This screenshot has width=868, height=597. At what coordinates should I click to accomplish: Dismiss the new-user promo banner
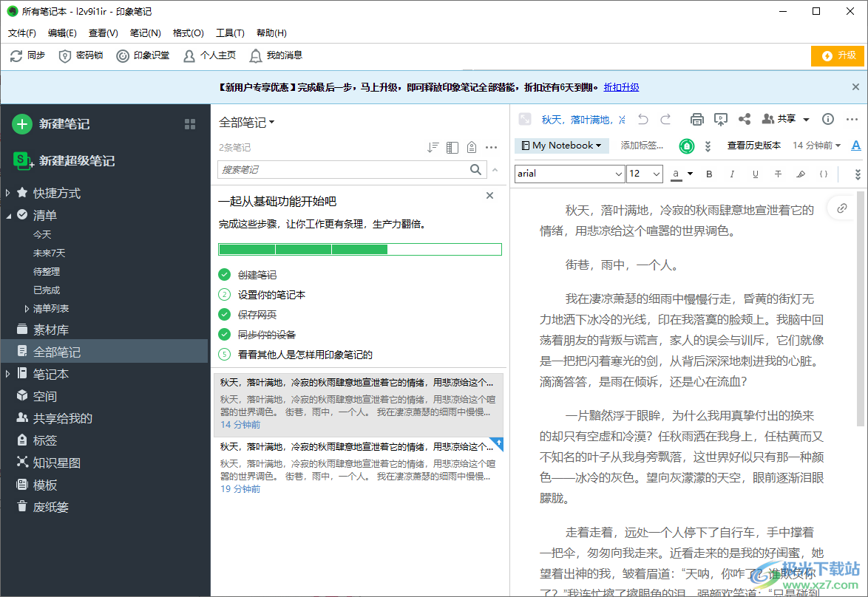(x=856, y=87)
